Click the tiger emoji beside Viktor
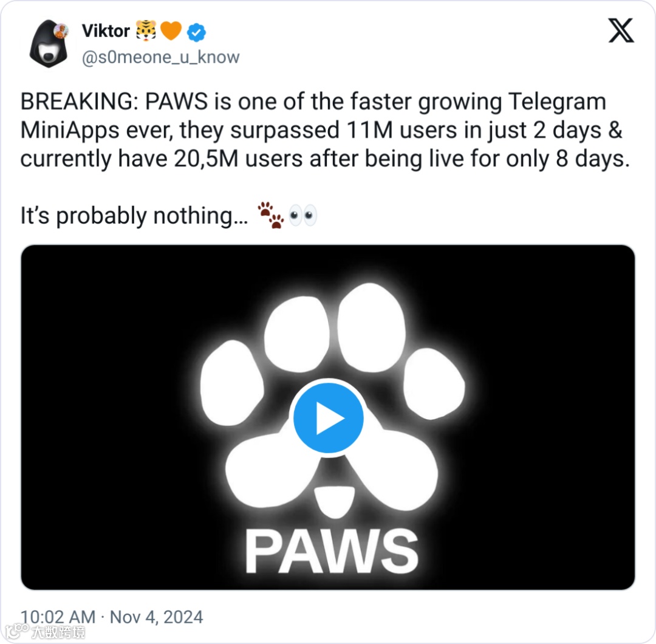 [x=146, y=31]
